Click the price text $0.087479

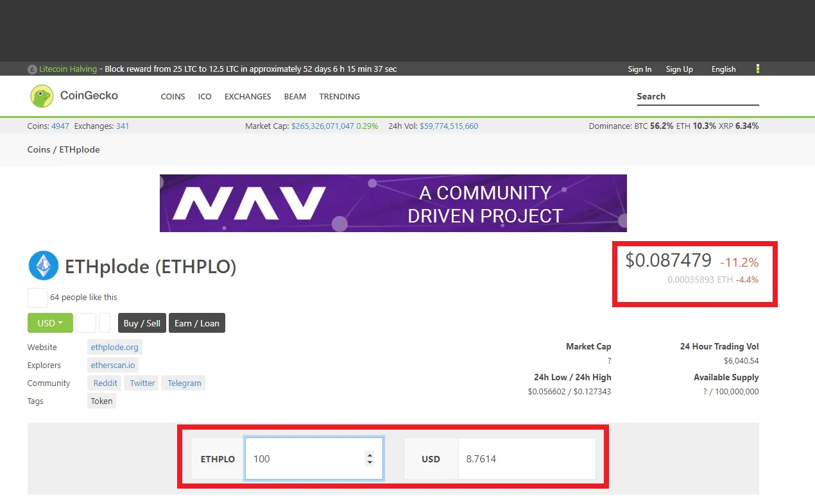coord(669,260)
